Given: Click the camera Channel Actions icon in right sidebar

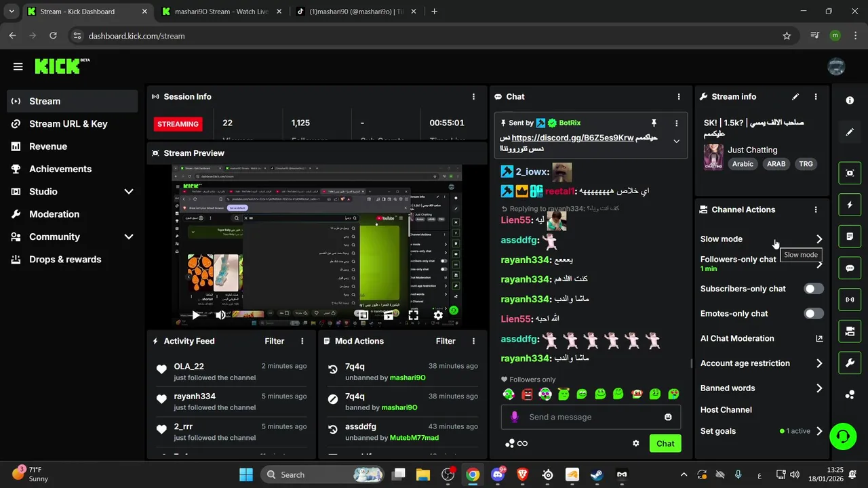Looking at the screenshot, I should click(x=850, y=331).
